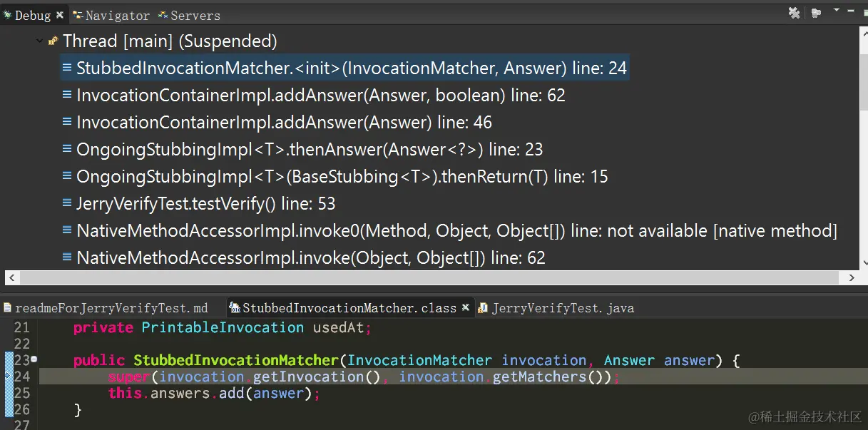The height and width of the screenshot is (430, 868).
Task: Click stack frame icon of addAnswer line 62
Action: pyautogui.click(x=67, y=96)
